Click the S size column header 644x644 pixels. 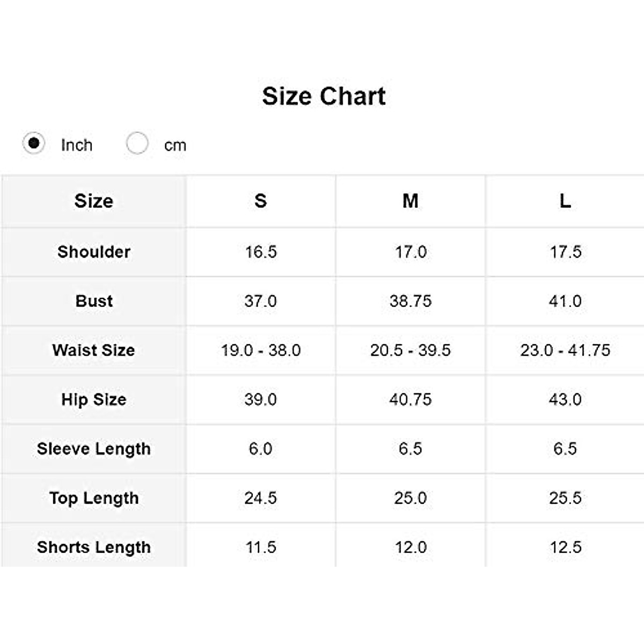(260, 201)
